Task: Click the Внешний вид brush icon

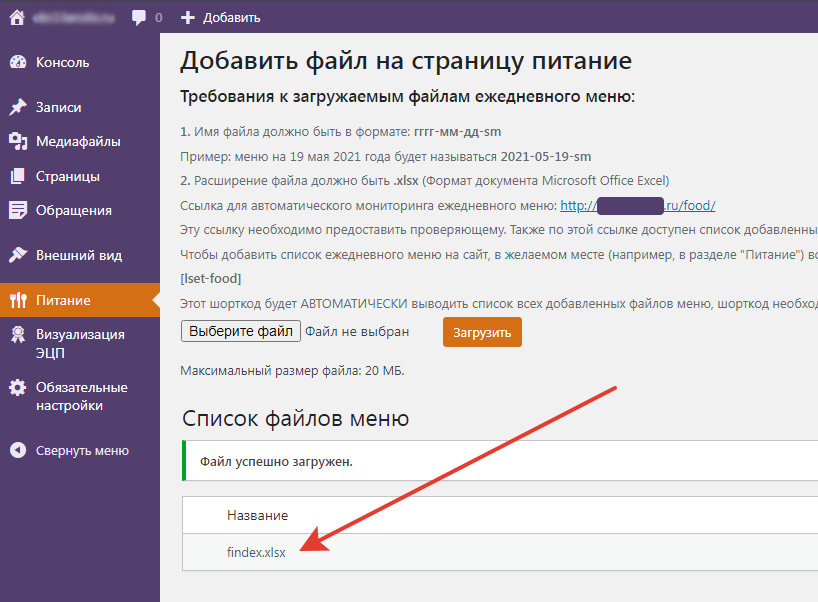Action: pos(18,255)
